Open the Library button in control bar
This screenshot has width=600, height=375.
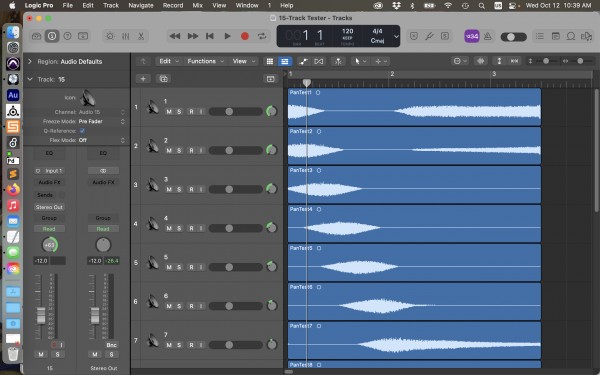coord(36,36)
